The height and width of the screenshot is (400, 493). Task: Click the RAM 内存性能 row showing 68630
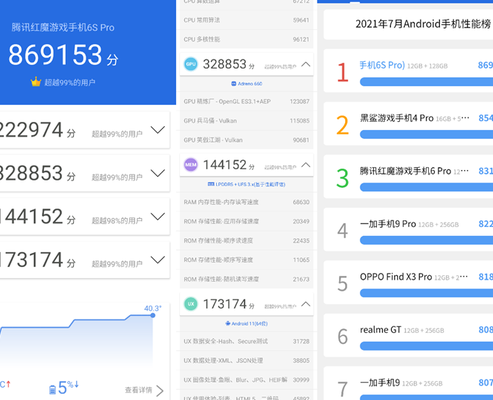pyautogui.click(x=246, y=202)
